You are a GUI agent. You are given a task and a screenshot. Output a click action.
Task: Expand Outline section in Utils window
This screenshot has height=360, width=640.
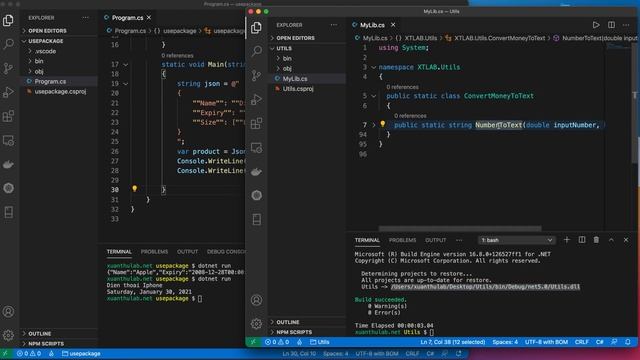point(307,322)
